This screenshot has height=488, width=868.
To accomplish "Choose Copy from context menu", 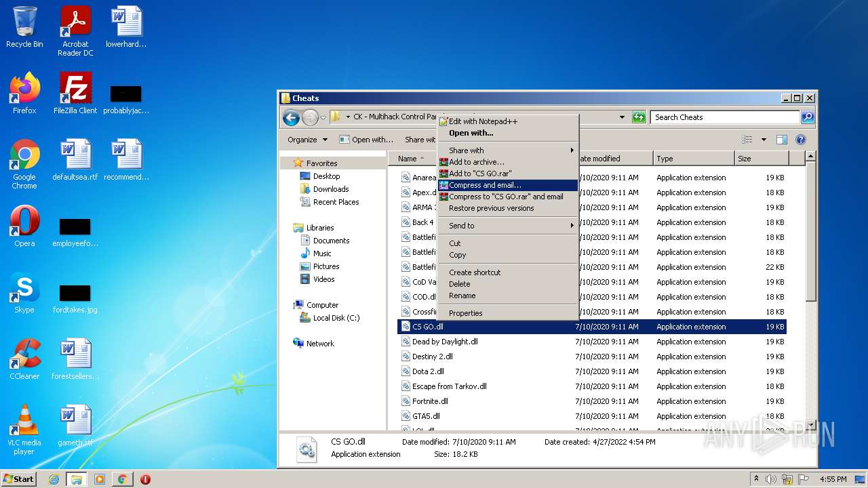I will pos(507,255).
